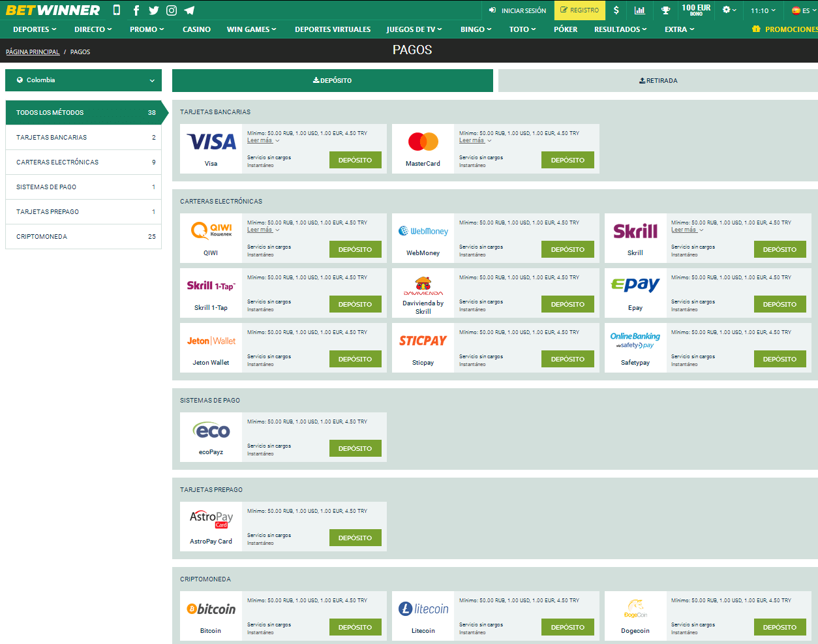Go to Página principal breadcrumb

(x=33, y=52)
